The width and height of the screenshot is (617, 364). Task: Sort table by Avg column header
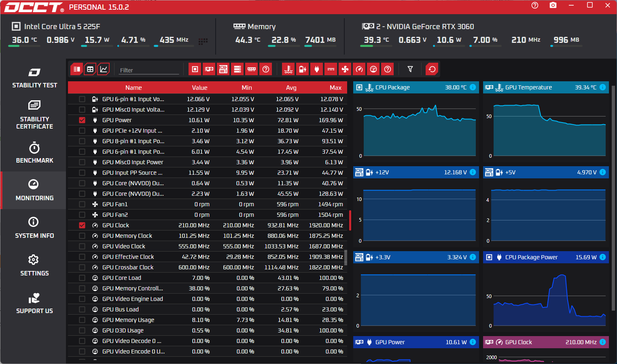click(291, 88)
